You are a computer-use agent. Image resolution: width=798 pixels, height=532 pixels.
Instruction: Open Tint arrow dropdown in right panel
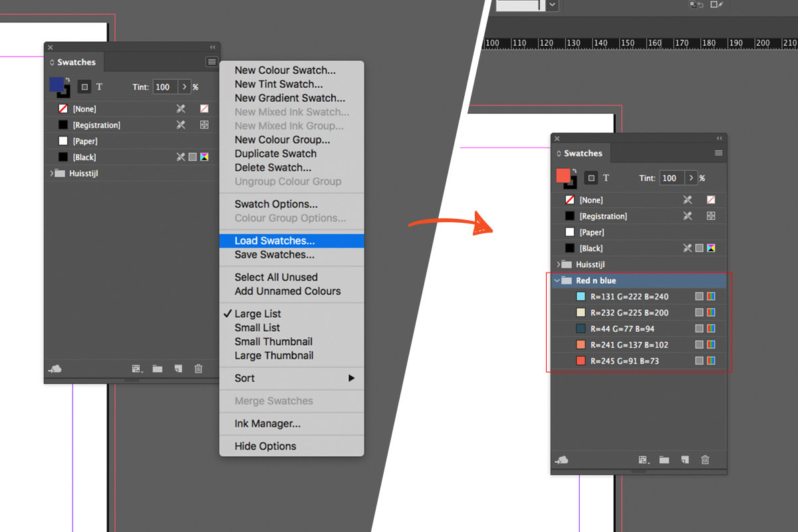point(690,178)
